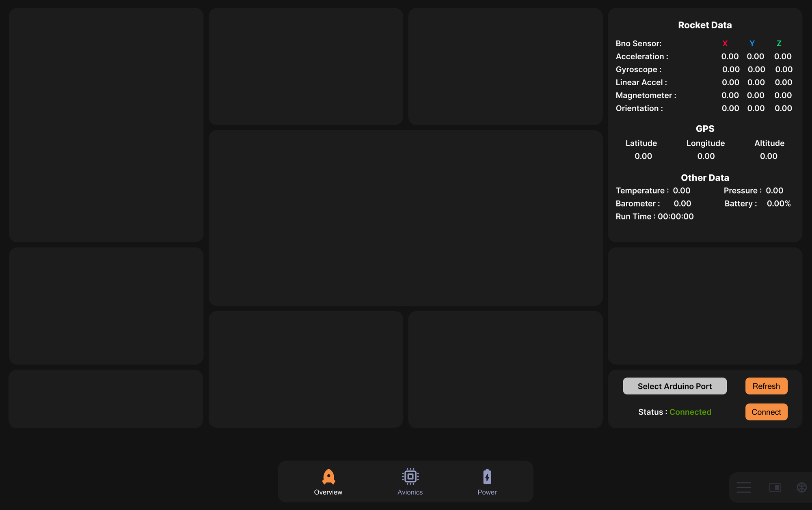Click the Longitude value 0.00

[706, 156]
